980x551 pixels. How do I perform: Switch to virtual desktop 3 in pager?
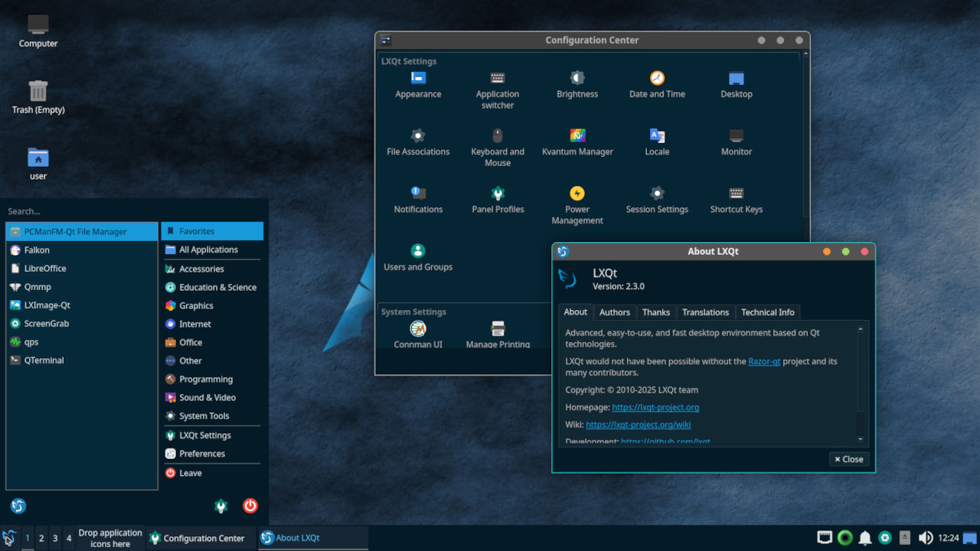click(x=54, y=538)
